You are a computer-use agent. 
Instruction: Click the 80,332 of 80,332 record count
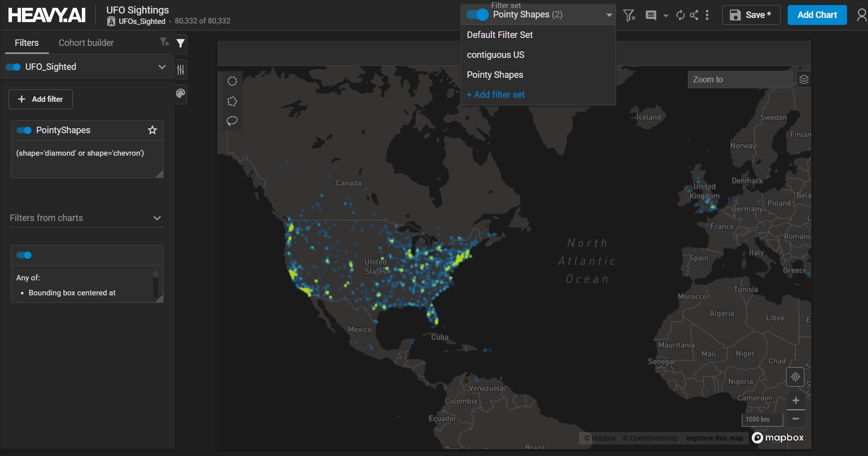[x=203, y=21]
